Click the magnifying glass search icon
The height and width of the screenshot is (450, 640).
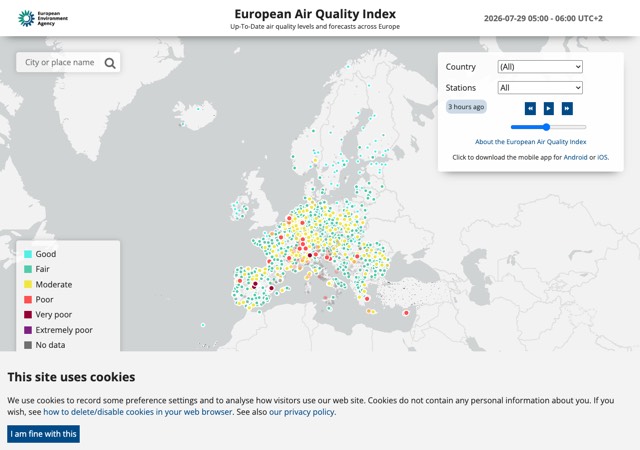tap(110, 63)
